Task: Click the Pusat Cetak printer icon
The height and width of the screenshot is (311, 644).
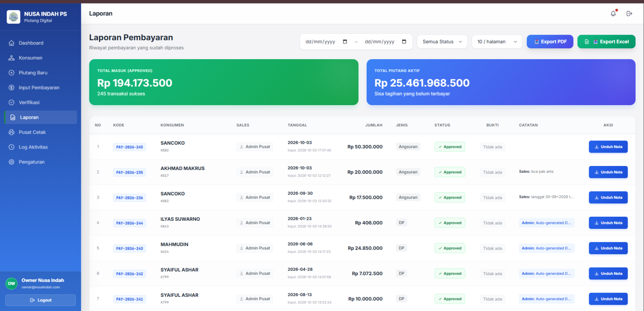Action: click(12, 132)
